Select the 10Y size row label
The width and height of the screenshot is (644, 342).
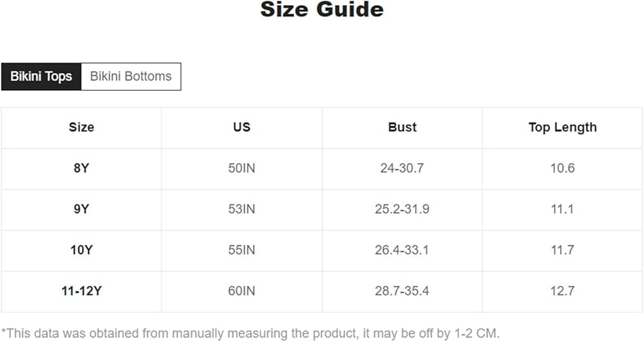[x=81, y=250]
